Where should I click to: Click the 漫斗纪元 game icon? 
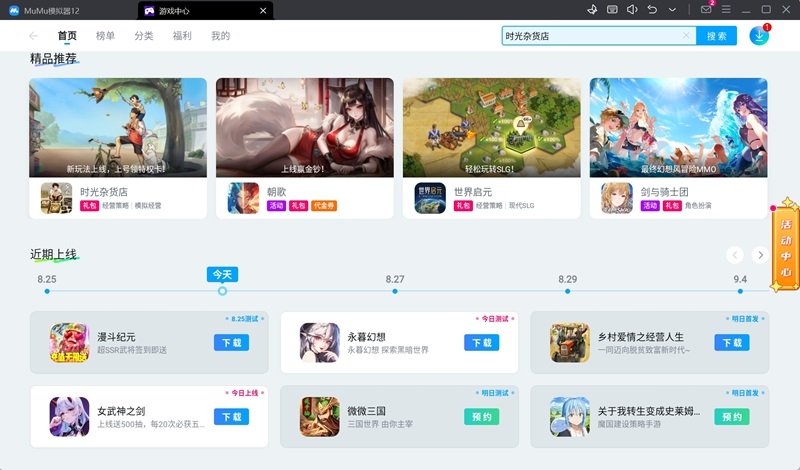point(69,343)
